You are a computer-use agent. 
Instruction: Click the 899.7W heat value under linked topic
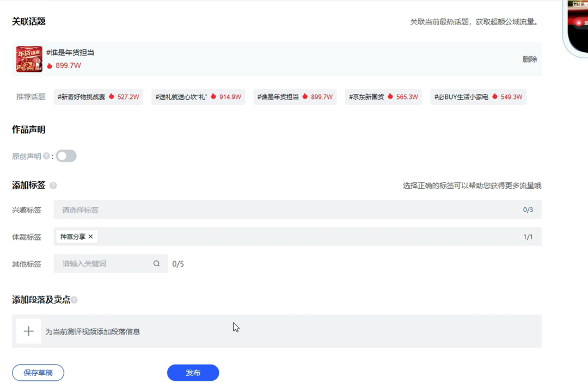[68, 66]
